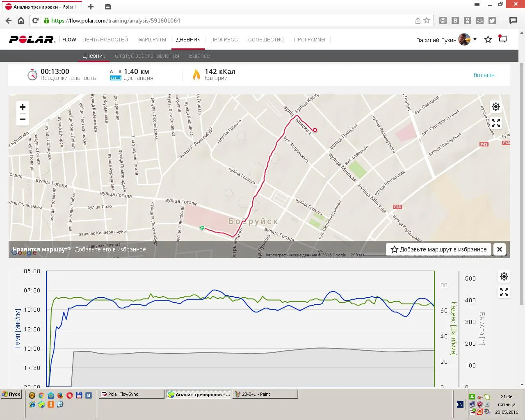Click the 142 кКал calories value

tap(220, 71)
